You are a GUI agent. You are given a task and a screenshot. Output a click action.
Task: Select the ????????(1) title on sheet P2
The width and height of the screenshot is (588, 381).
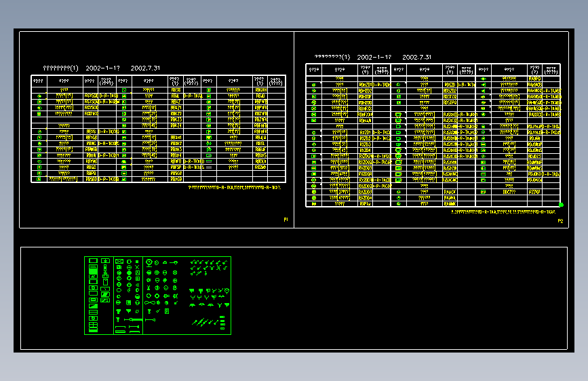[x=332, y=57]
